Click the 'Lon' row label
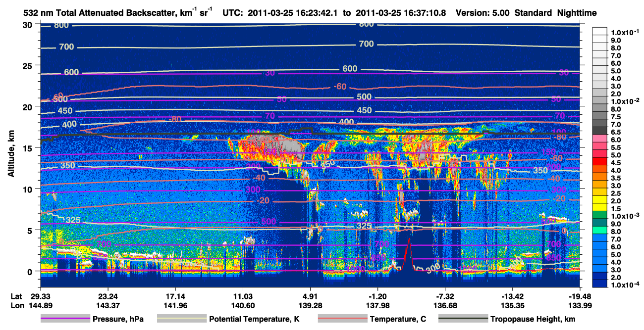This screenshot has height=330, width=644. pyautogui.click(x=16, y=305)
